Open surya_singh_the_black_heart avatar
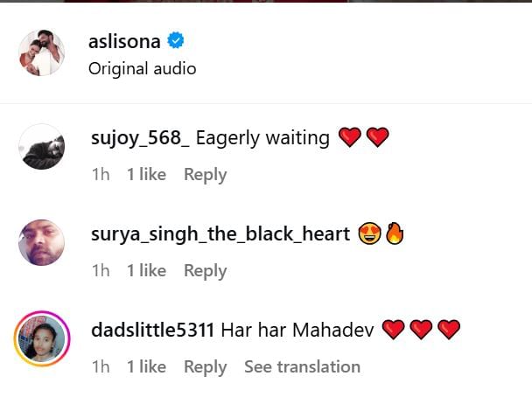Image resolution: width=532 pixels, height=404 pixels. 42,242
